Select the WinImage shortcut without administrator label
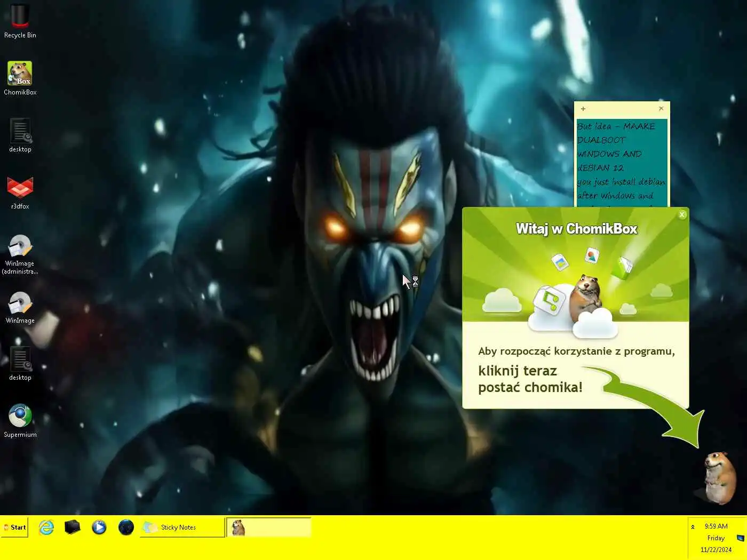 coord(20,308)
